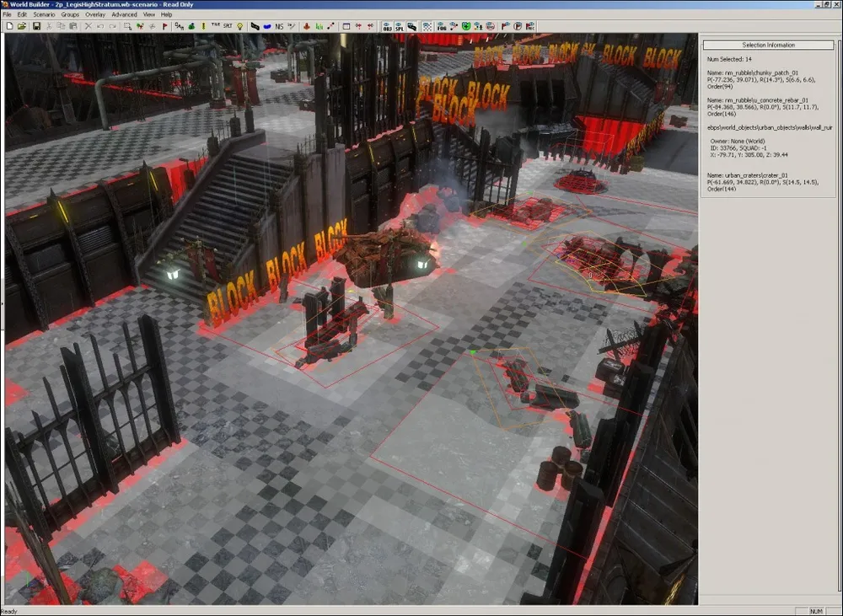Open the Scenario menu
Viewport: 843px width, 616px height.
pyautogui.click(x=44, y=14)
